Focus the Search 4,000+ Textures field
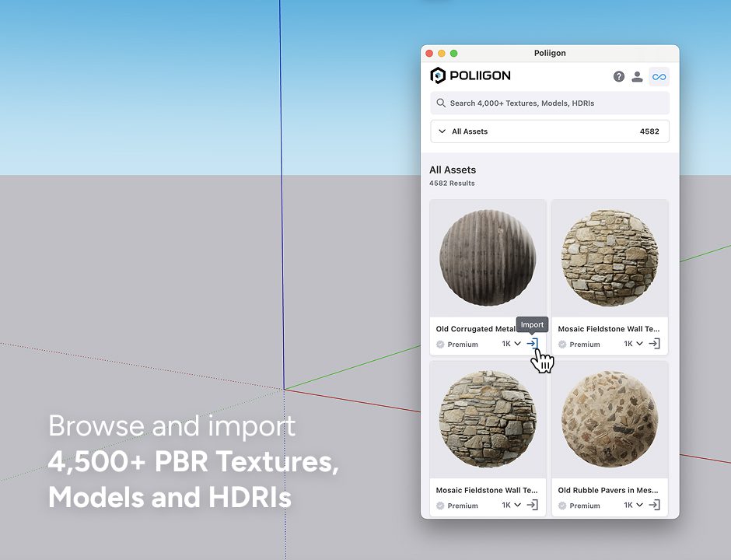The height and width of the screenshot is (560, 731). pyautogui.click(x=550, y=103)
